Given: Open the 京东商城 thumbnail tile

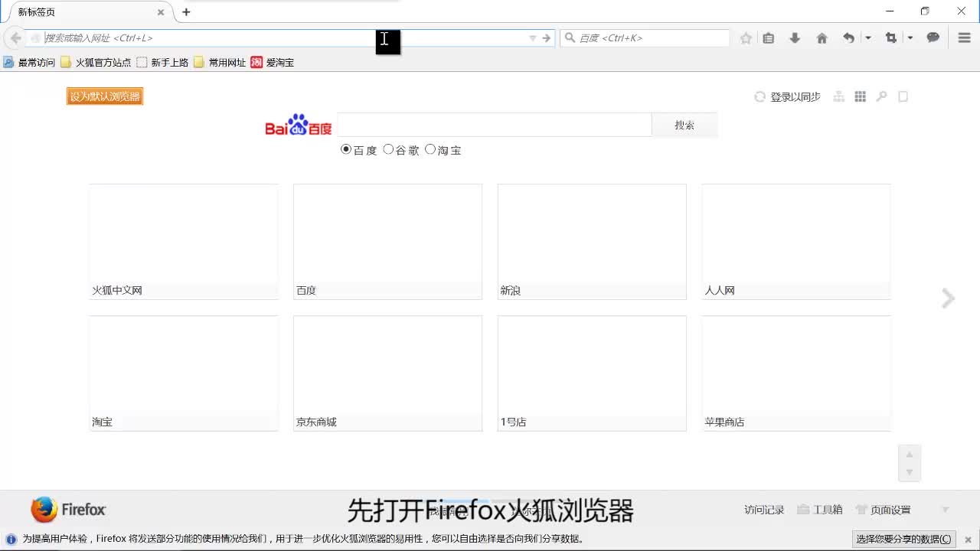Looking at the screenshot, I should pyautogui.click(x=387, y=373).
